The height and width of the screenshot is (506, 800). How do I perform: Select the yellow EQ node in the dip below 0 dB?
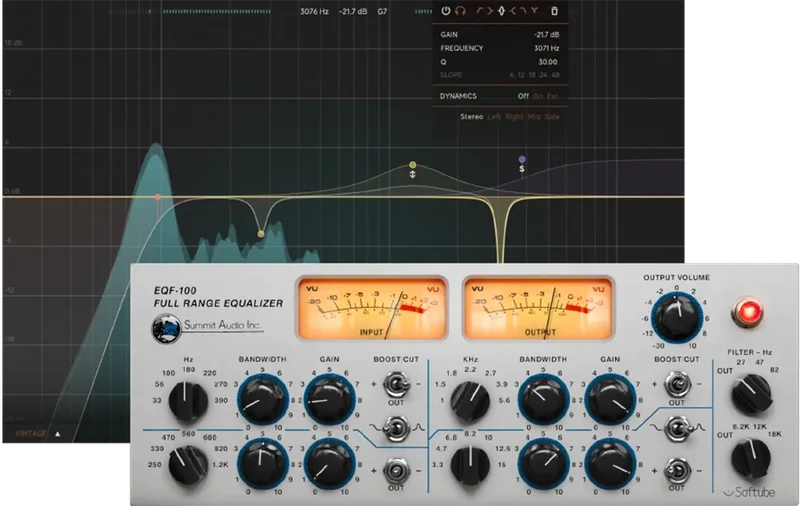pyautogui.click(x=261, y=234)
